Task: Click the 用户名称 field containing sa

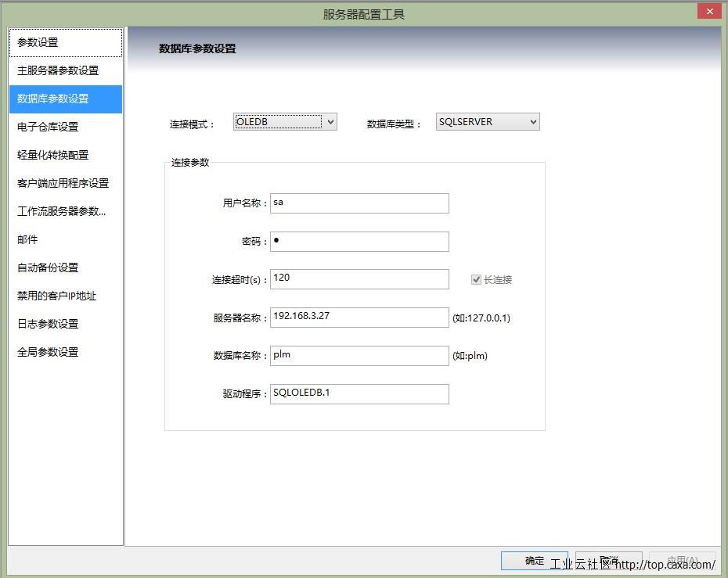Action: 359,203
